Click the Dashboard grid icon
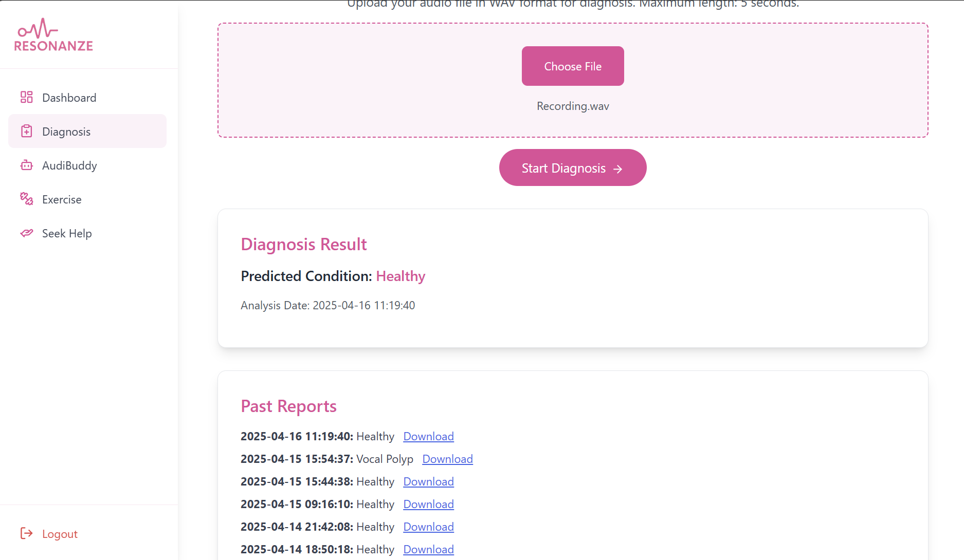 click(x=26, y=97)
